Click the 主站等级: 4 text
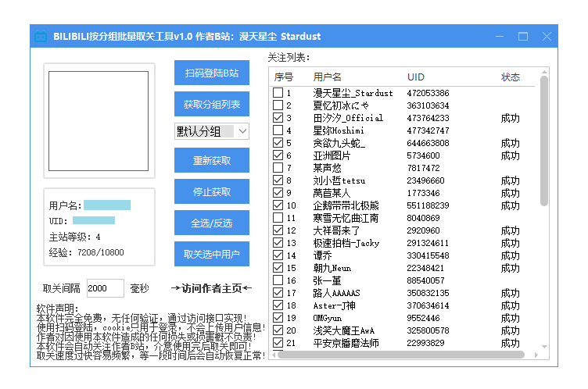 pos(74,237)
